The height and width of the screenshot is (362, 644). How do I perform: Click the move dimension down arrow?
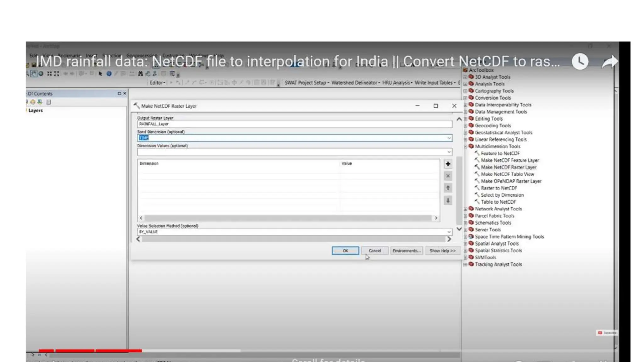(448, 200)
